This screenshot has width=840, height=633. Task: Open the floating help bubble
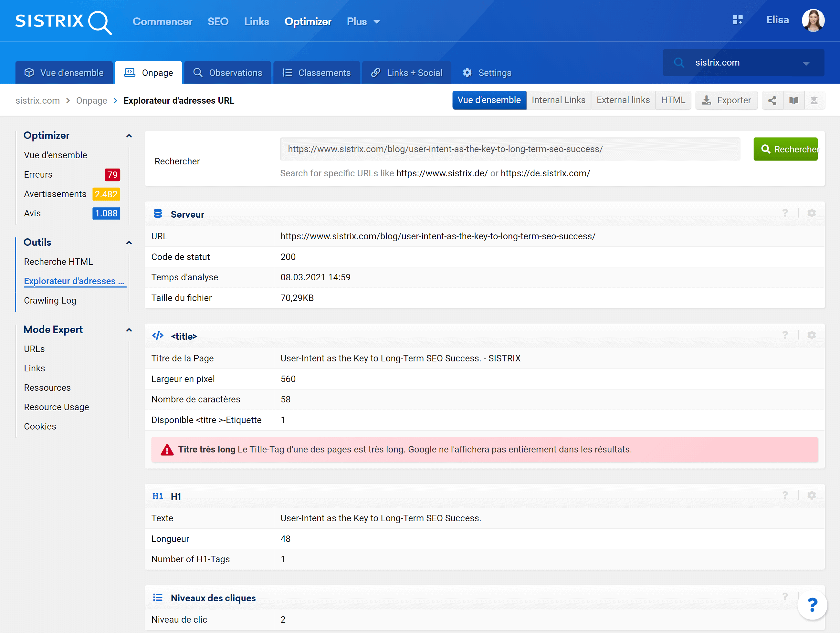point(812,605)
